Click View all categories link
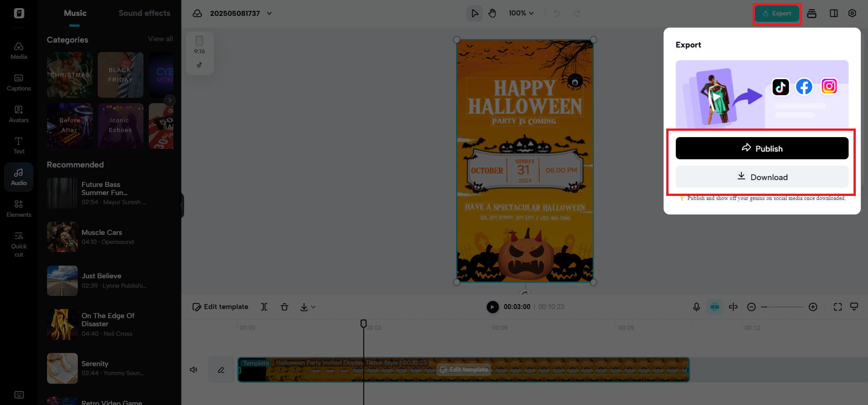The image size is (868, 405). coord(161,39)
